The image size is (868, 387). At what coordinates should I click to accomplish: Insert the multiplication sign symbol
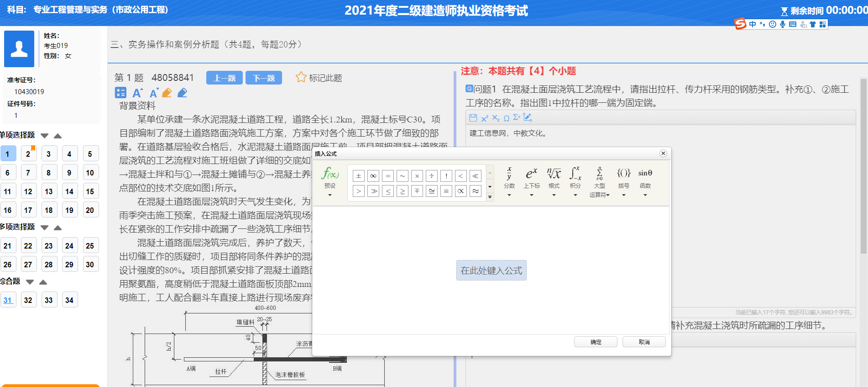[417, 176]
